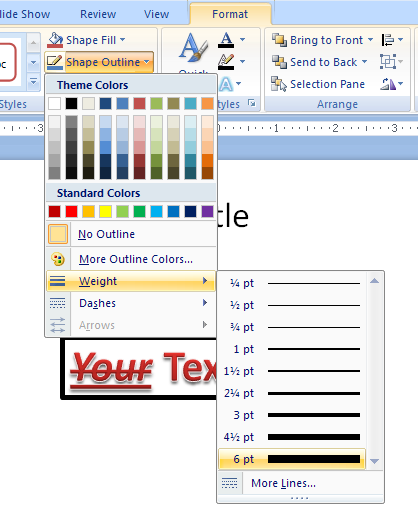Click the More Lines dashed icon
Viewport: 418px width, 525px height.
229,483
